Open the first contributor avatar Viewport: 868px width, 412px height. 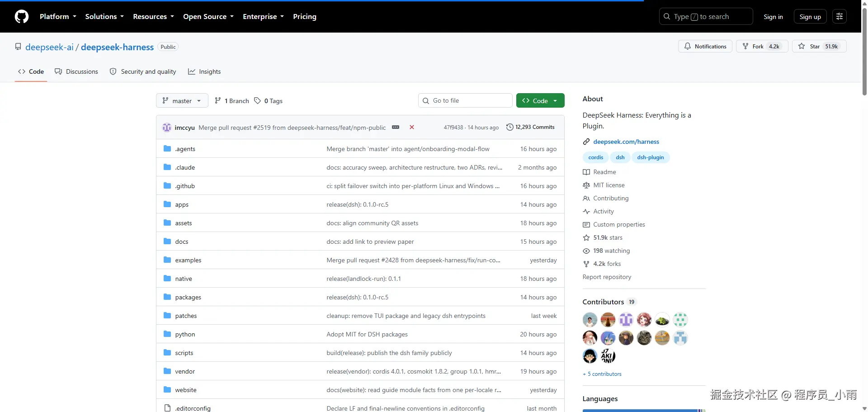pos(590,320)
